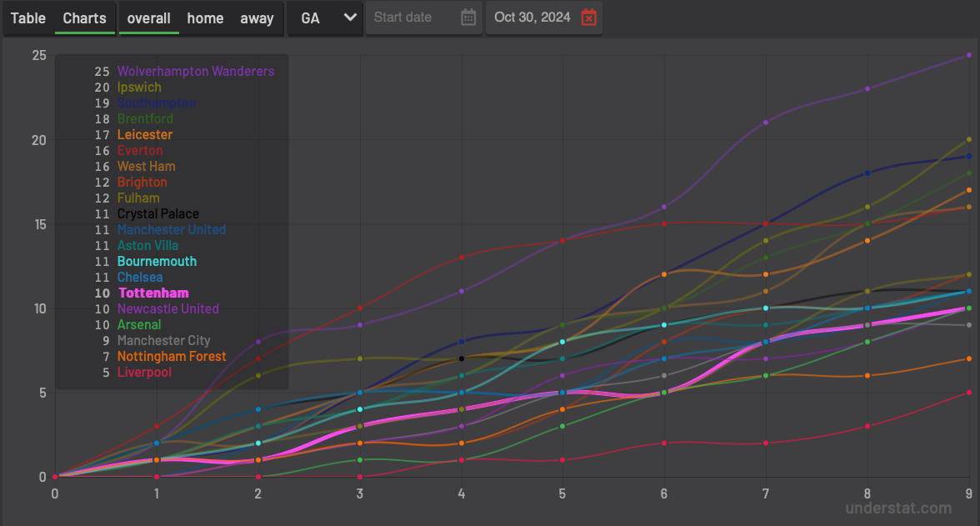The image size is (980, 526).
Task: Toggle Brighton in the legend
Action: pos(142,182)
